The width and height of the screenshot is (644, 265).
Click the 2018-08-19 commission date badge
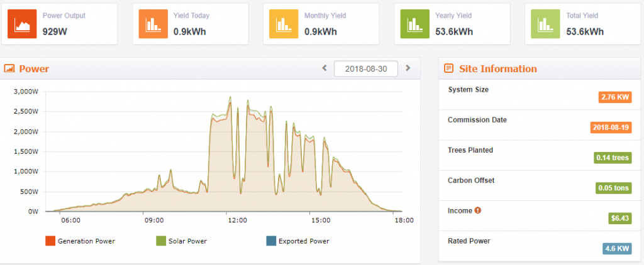610,127
